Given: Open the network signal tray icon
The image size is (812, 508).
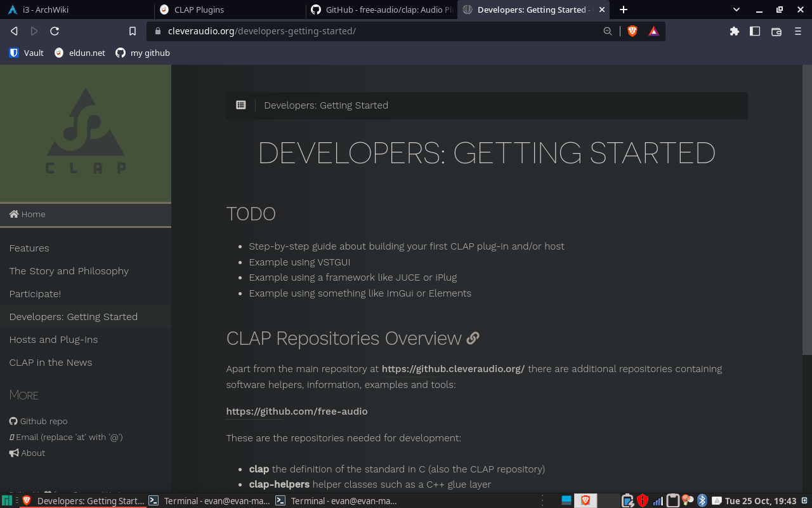Looking at the screenshot, I should click(x=658, y=501).
